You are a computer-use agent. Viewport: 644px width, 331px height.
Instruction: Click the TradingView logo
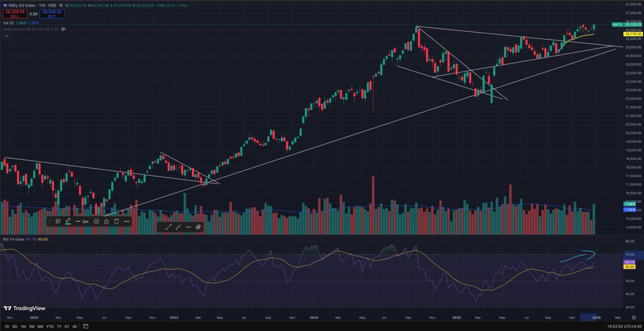pyautogui.click(x=25, y=308)
